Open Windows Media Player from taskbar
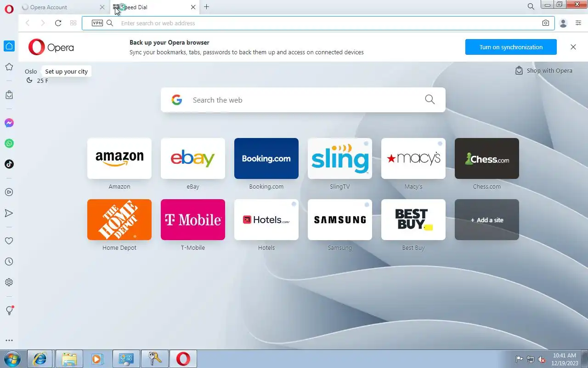The height and width of the screenshot is (368, 588). pyautogui.click(x=97, y=359)
